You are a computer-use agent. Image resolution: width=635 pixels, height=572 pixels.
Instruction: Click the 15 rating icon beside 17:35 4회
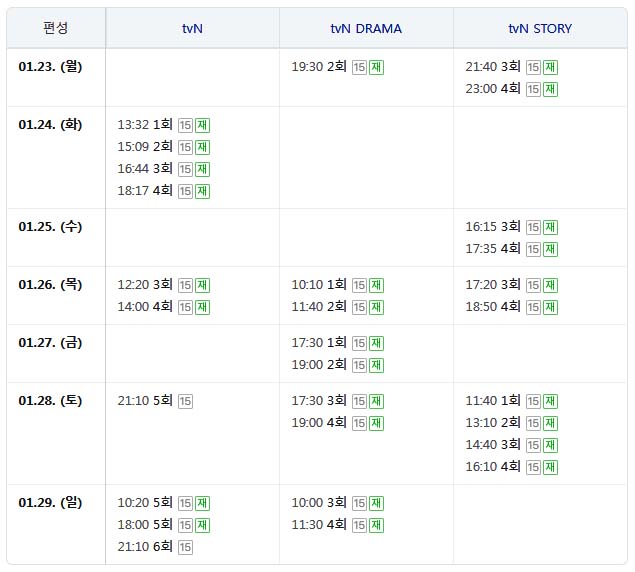click(533, 249)
